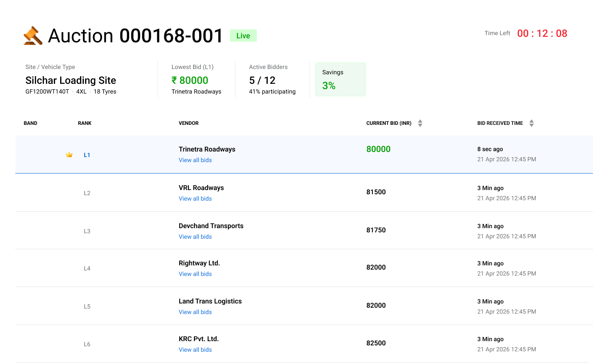The width and height of the screenshot is (593, 364).
Task: Click the Lowest Bid (L1) label
Action: 192,67
